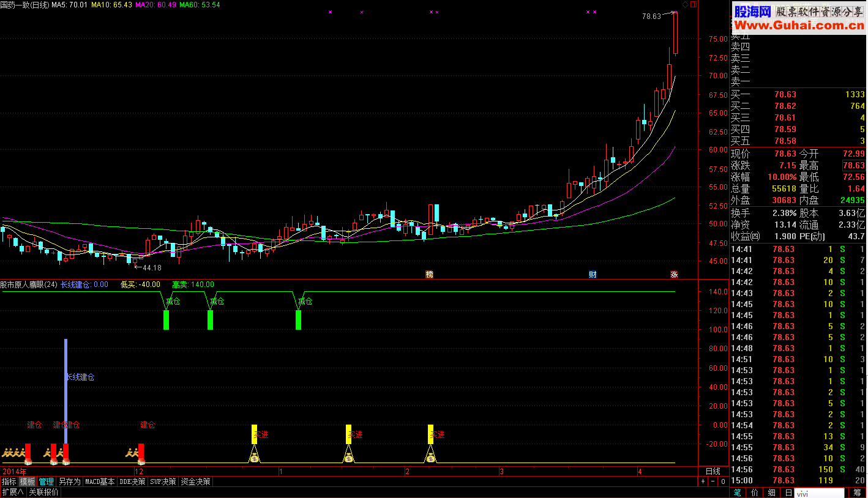This screenshot has height=498, width=868.
Task: Click the 12 month label on the time axis
Action: [x=139, y=472]
